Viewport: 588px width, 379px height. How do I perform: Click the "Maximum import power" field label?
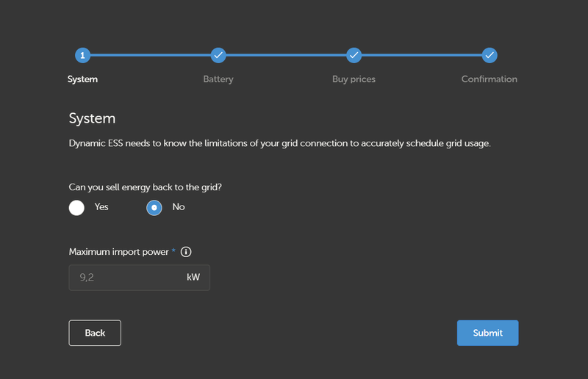pyautogui.click(x=119, y=252)
